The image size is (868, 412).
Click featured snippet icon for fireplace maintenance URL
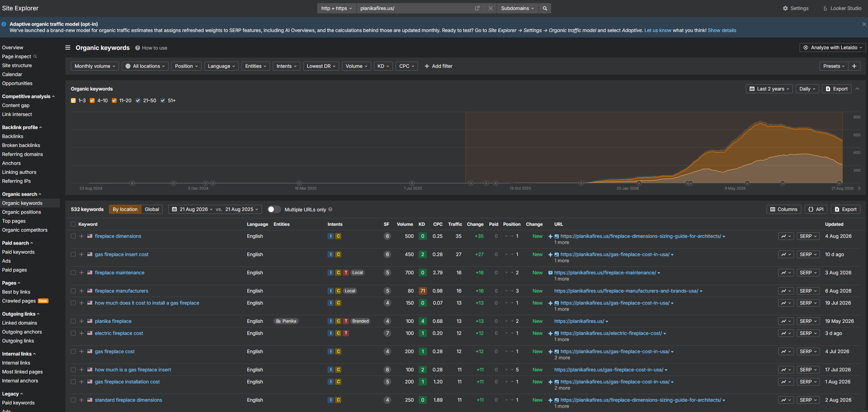tap(550, 273)
